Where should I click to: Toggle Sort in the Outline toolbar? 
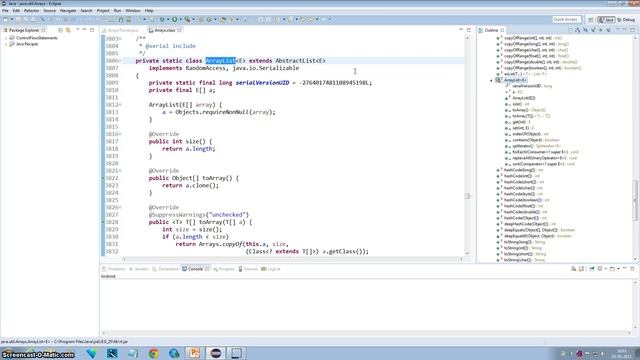[578, 30]
